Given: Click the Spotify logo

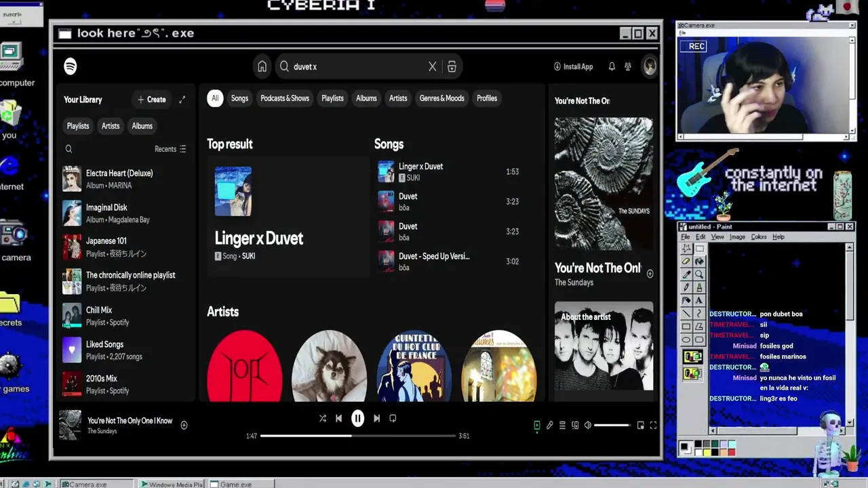Looking at the screenshot, I should [x=71, y=66].
